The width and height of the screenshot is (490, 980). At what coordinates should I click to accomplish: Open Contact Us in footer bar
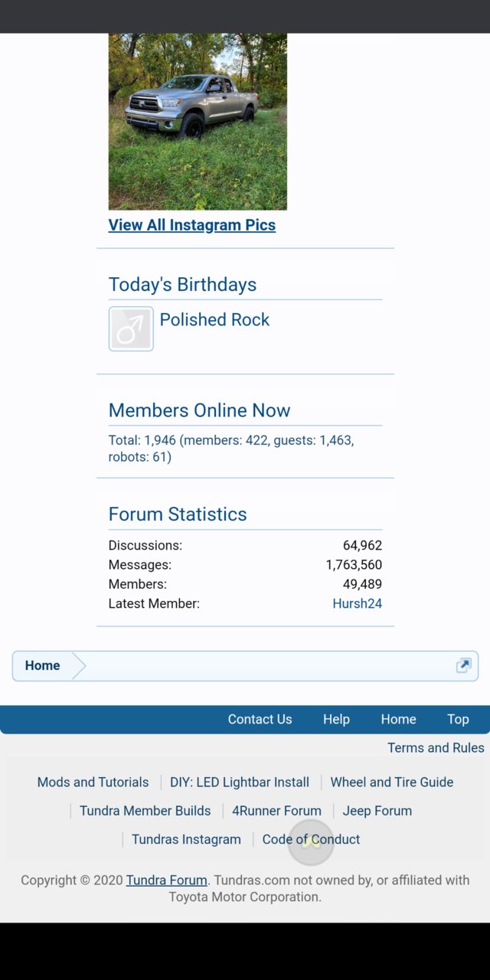point(260,719)
